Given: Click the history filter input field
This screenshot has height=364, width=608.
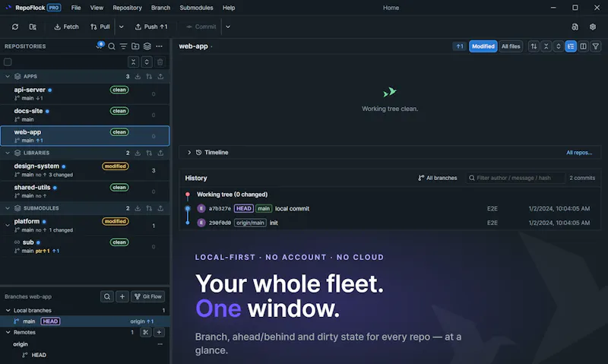Looking at the screenshot, I should (516, 178).
